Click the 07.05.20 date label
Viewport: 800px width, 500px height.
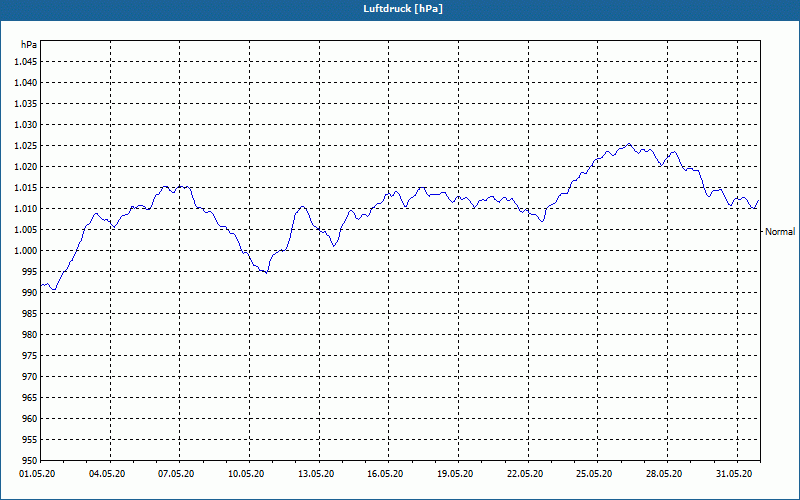[176, 474]
